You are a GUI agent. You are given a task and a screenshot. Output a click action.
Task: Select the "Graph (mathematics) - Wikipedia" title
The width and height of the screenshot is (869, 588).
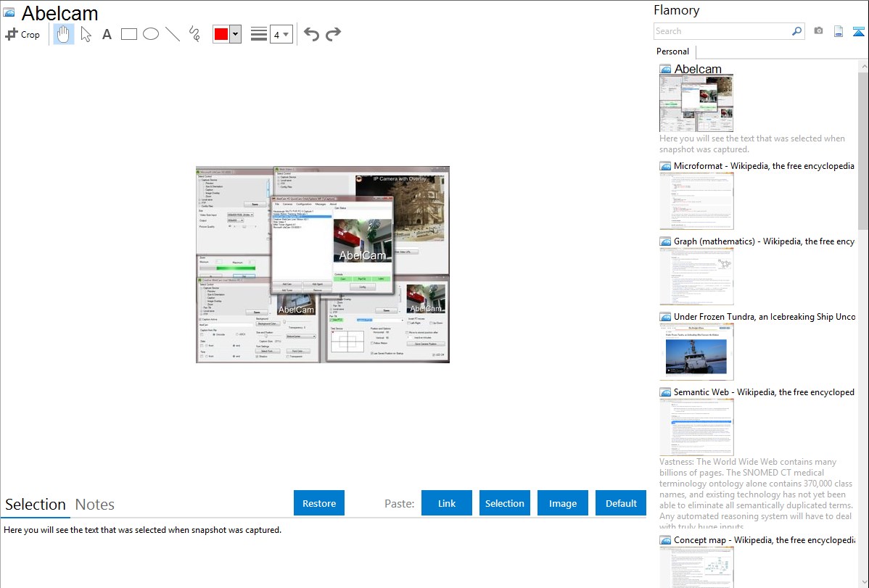[764, 241]
